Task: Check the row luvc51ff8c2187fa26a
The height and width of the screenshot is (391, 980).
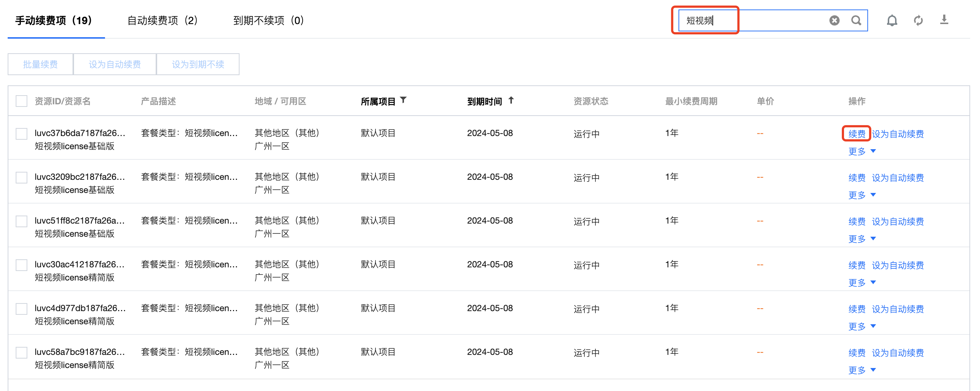Action: 21,222
